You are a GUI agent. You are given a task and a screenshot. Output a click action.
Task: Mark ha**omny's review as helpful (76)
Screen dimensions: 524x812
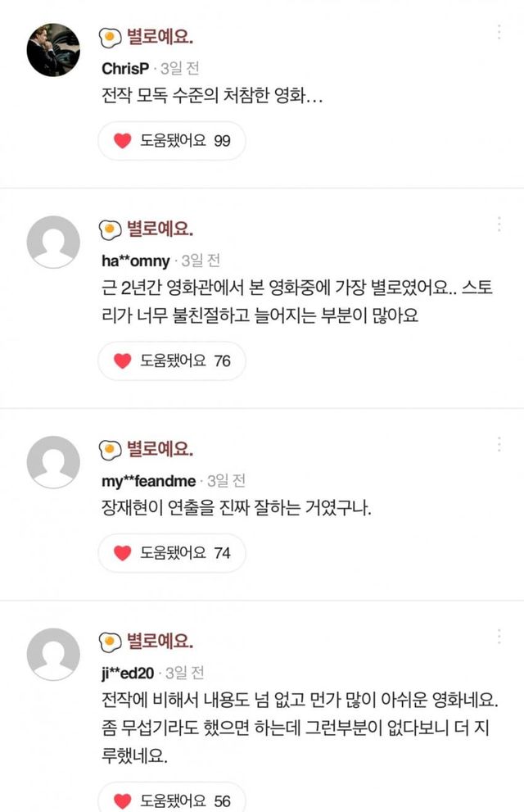[x=171, y=361]
